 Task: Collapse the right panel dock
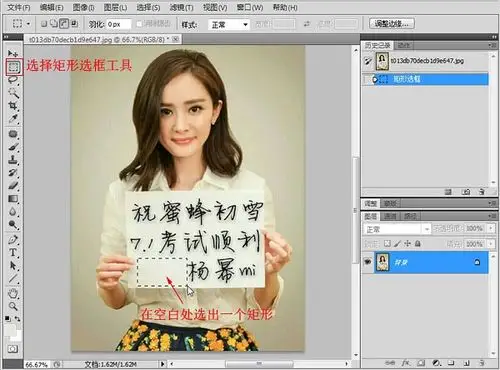(x=493, y=36)
